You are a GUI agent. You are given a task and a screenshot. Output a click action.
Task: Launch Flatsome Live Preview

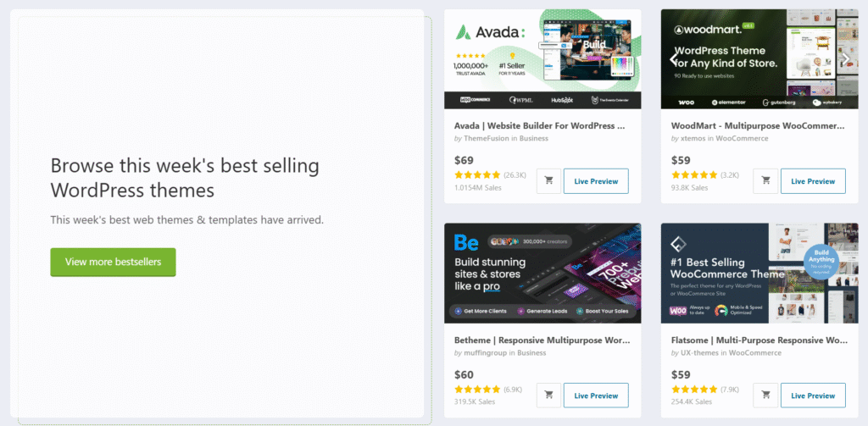(x=813, y=396)
